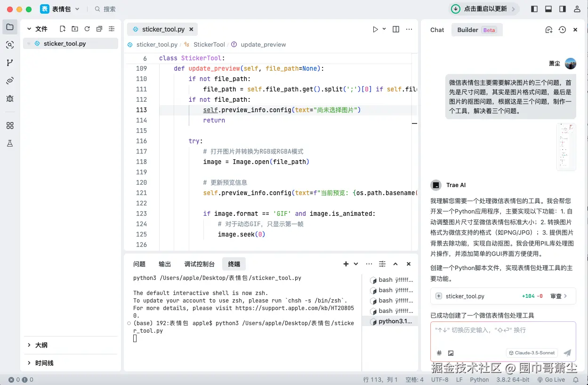Select the 输出 panel tab
Viewport: 588px width, 385px height.
(164, 264)
